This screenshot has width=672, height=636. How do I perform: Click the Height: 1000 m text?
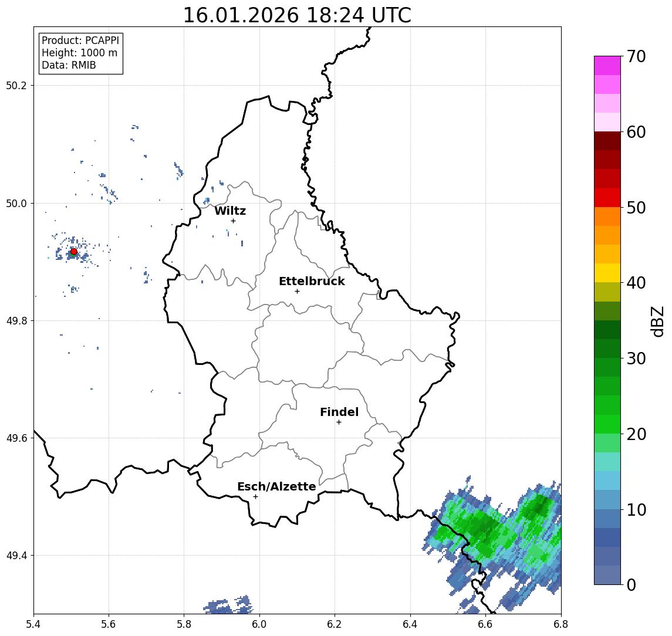click(x=79, y=53)
